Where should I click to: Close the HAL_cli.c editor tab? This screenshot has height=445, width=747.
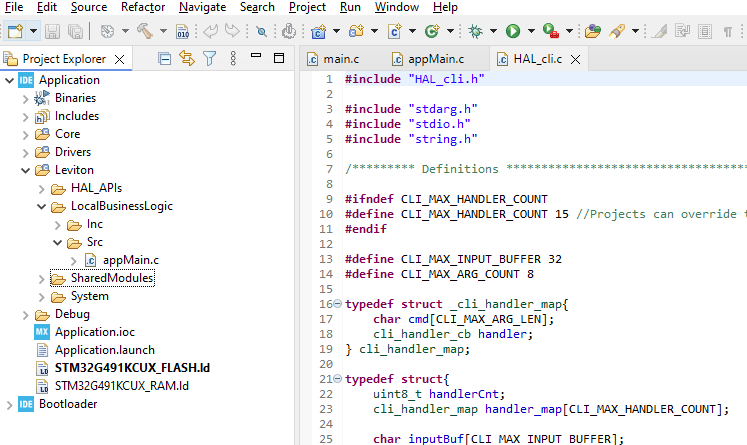(575, 60)
